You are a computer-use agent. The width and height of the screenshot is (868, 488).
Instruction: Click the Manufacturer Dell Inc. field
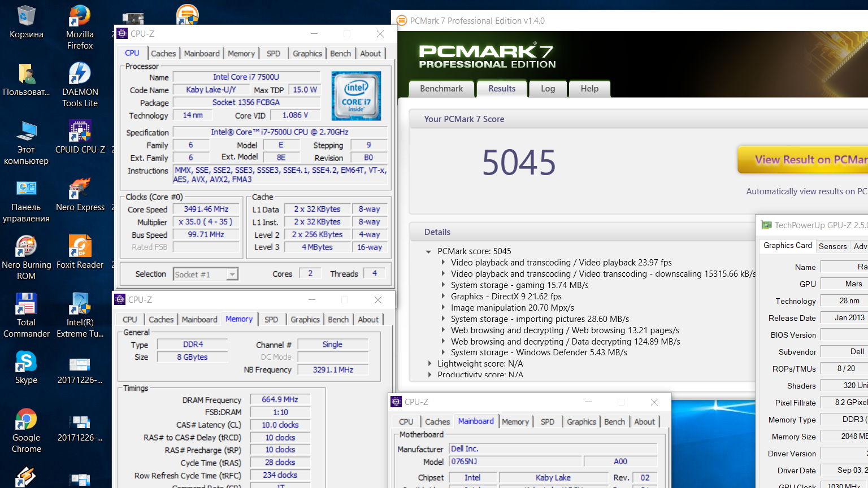point(553,449)
